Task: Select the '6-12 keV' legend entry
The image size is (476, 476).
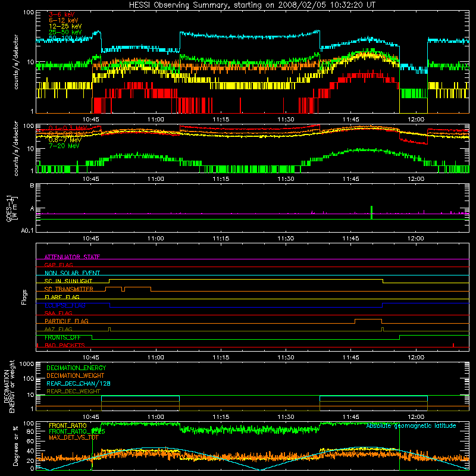Action: click(x=63, y=20)
